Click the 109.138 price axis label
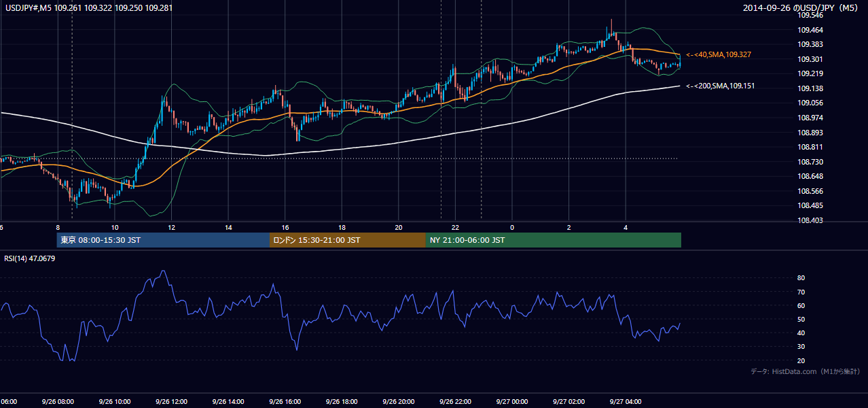The image size is (868, 408). pos(810,88)
